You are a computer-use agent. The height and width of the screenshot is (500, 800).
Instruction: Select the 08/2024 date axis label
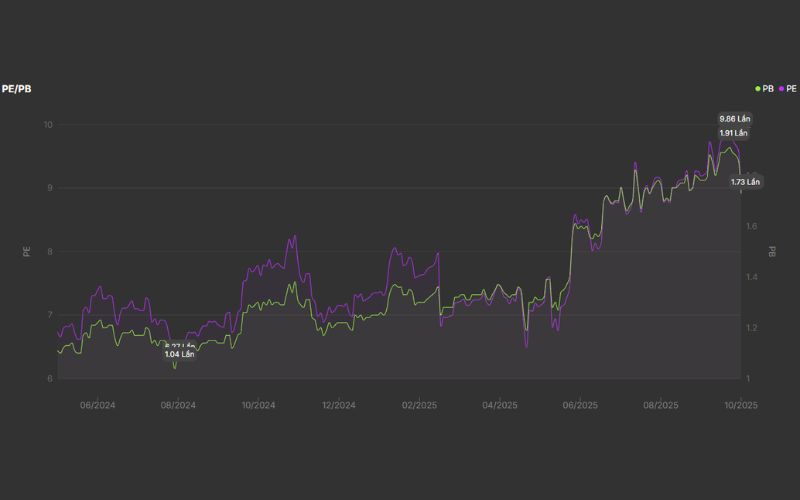pos(177,405)
